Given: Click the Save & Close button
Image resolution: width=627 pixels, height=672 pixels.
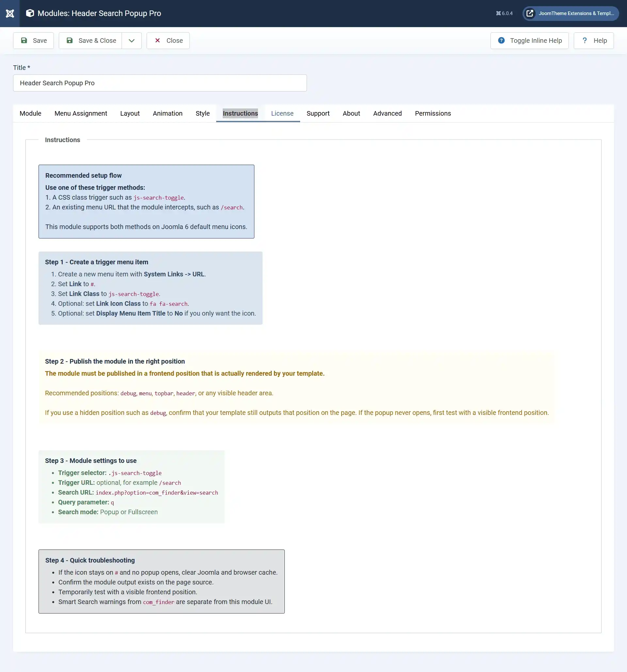Looking at the screenshot, I should 90,41.
